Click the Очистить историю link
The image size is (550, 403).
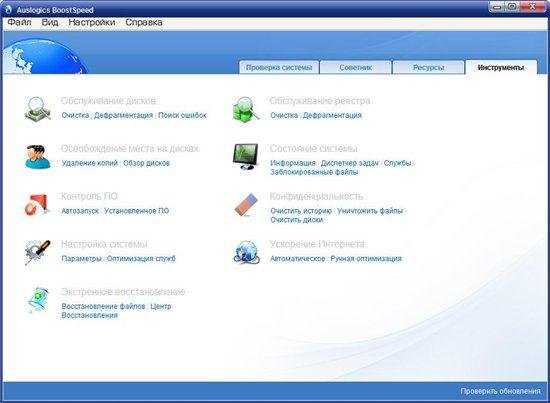(x=301, y=211)
